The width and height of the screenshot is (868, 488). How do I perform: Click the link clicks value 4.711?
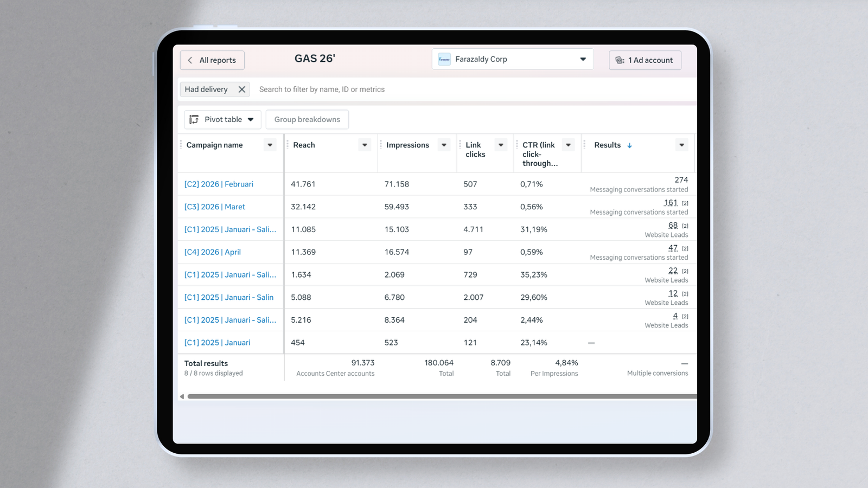pyautogui.click(x=473, y=230)
